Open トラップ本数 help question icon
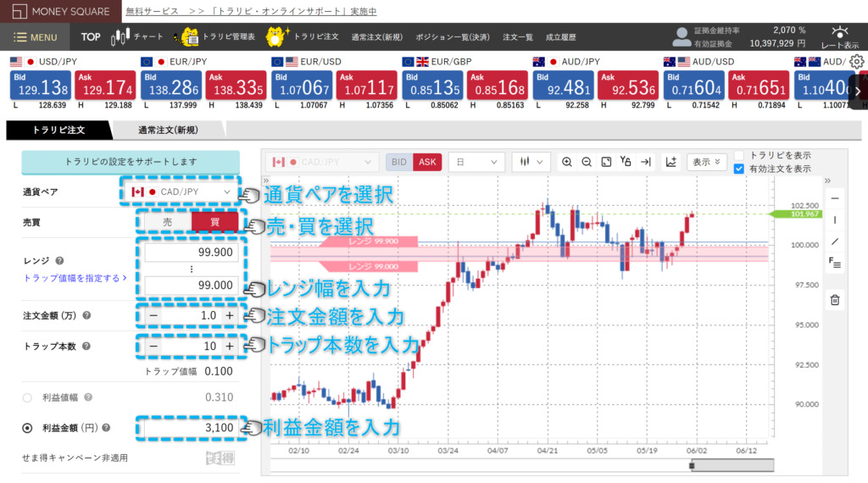The height and width of the screenshot is (483, 868). coord(86,347)
